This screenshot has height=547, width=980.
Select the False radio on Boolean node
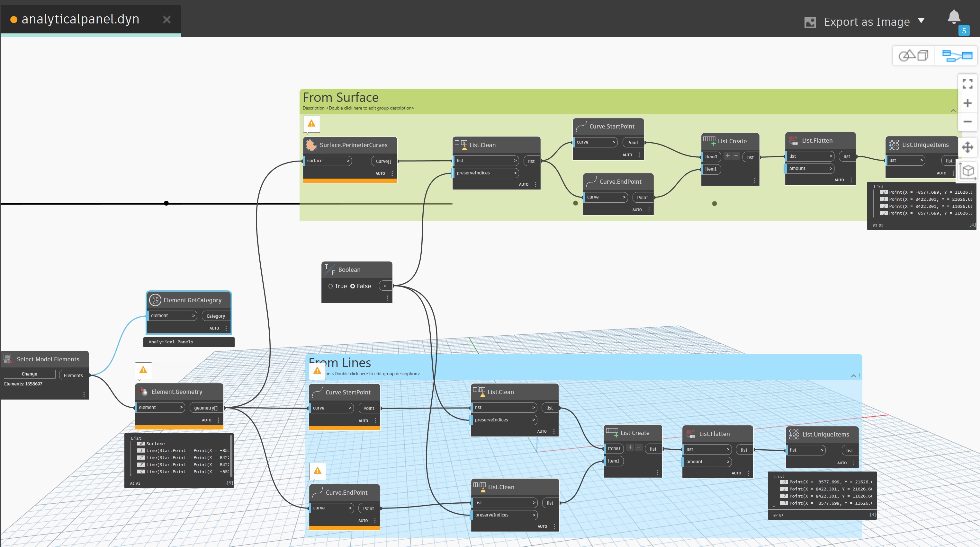tap(353, 286)
